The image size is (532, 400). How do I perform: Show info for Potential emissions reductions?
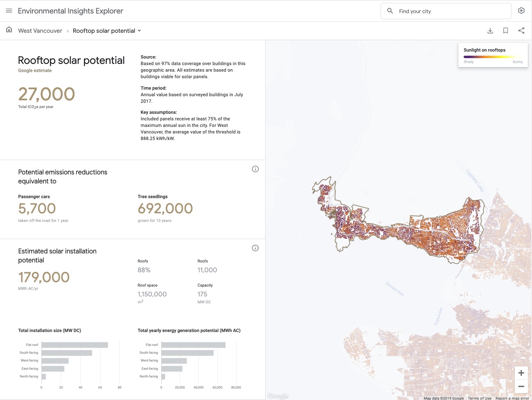(255, 169)
